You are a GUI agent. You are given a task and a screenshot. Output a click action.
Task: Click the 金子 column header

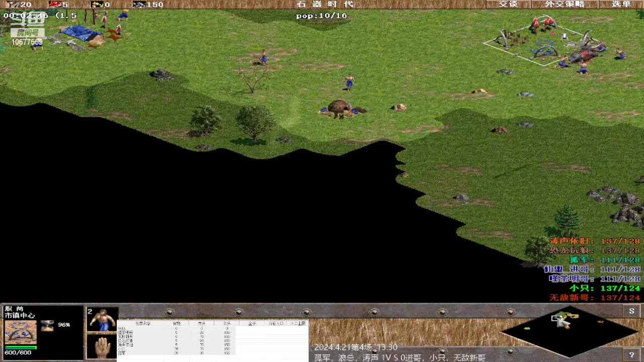click(252, 323)
